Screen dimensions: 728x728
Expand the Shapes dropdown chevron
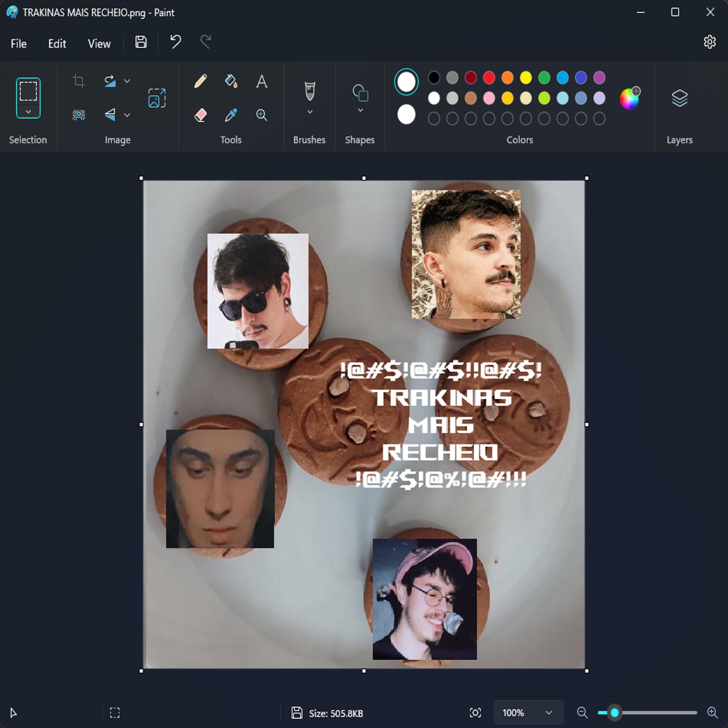[x=360, y=110]
